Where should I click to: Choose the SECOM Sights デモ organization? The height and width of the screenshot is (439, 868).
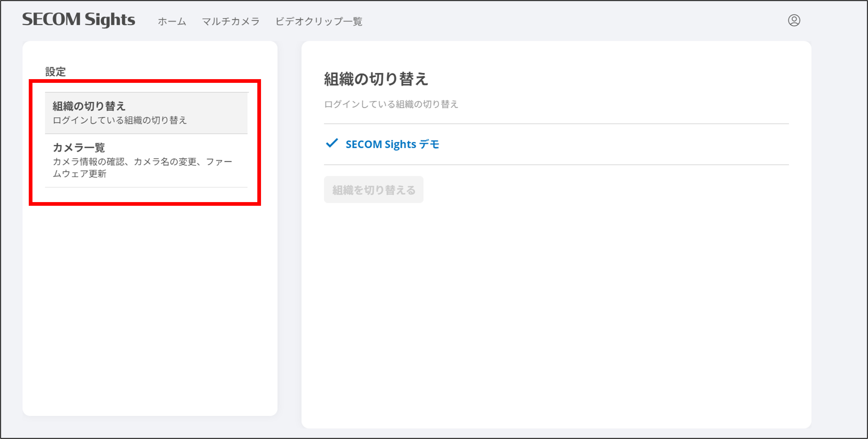[392, 145]
